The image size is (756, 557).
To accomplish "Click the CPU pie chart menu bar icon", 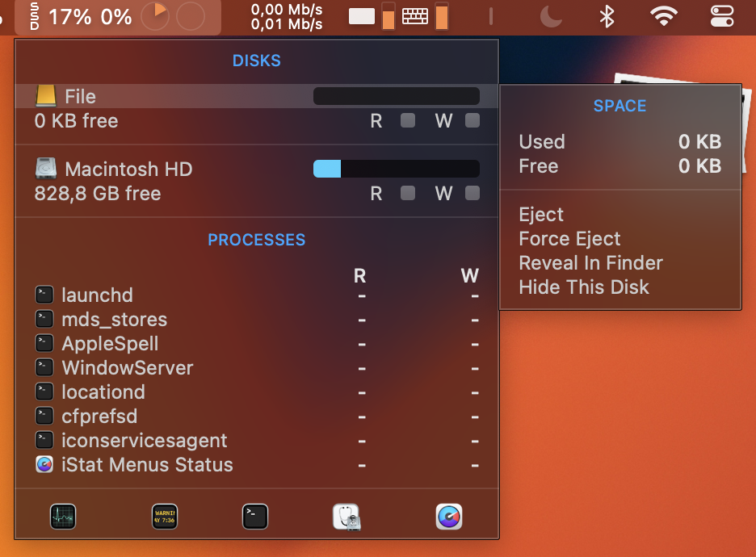I will [155, 16].
